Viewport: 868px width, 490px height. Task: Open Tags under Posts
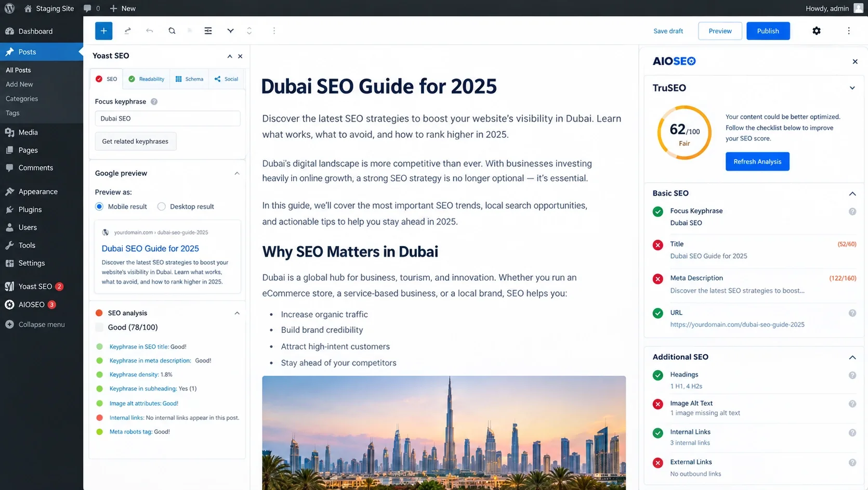click(x=12, y=113)
